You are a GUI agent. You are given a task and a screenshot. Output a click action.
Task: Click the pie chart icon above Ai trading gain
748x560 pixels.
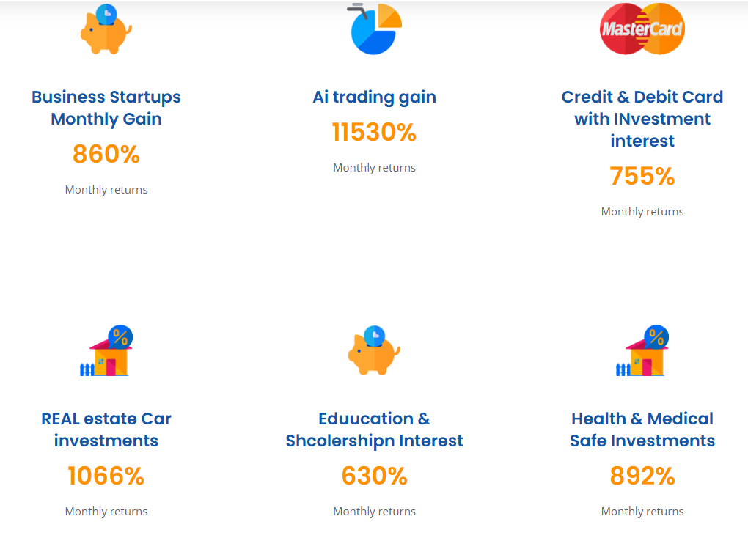click(x=375, y=29)
